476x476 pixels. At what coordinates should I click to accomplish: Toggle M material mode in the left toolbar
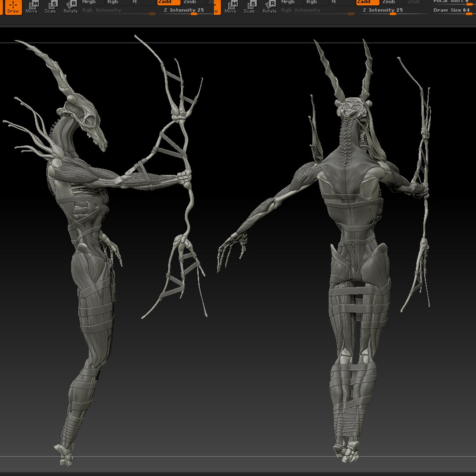point(143,3)
